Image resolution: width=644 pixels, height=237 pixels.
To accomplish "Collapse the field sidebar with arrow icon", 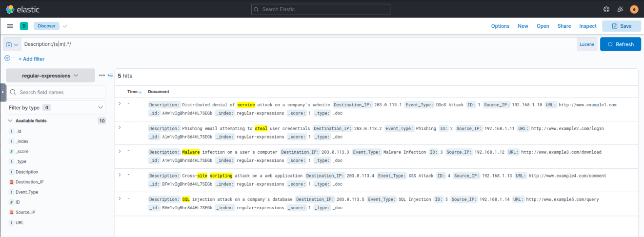I will pyautogui.click(x=110, y=76).
